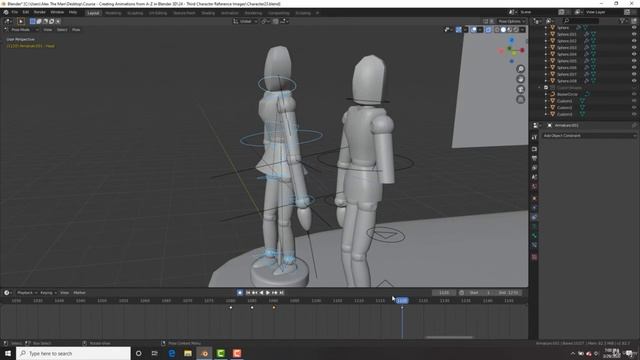
Task: Open the Pose Options dropdown
Action: (511, 21)
